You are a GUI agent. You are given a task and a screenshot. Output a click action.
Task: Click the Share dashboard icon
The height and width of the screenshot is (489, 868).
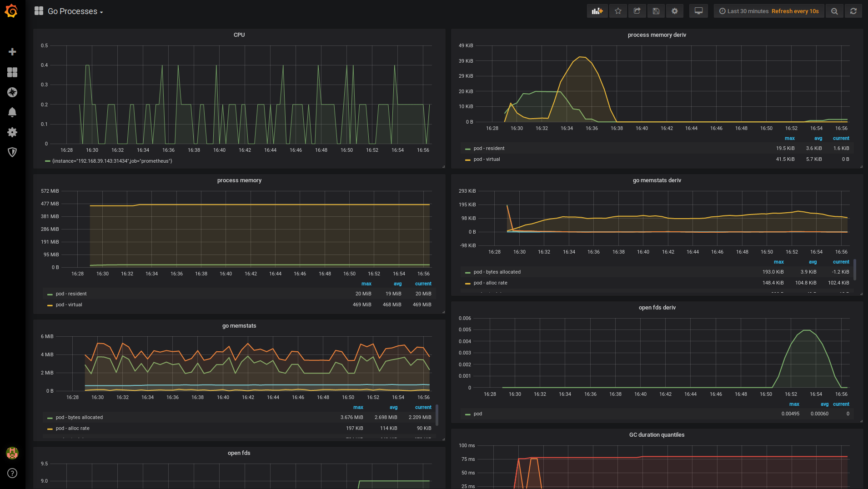(x=637, y=11)
